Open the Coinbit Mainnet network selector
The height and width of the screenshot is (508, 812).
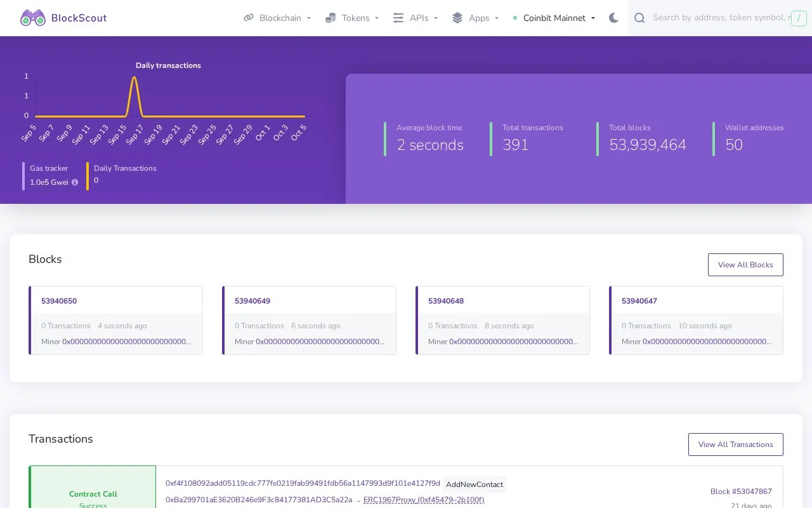tap(554, 18)
